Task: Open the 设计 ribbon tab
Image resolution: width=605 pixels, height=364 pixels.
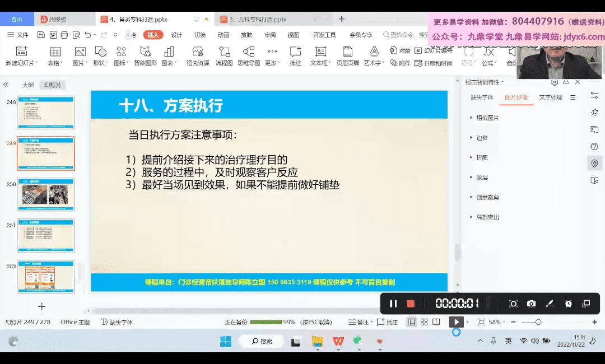Action: pyautogui.click(x=176, y=35)
